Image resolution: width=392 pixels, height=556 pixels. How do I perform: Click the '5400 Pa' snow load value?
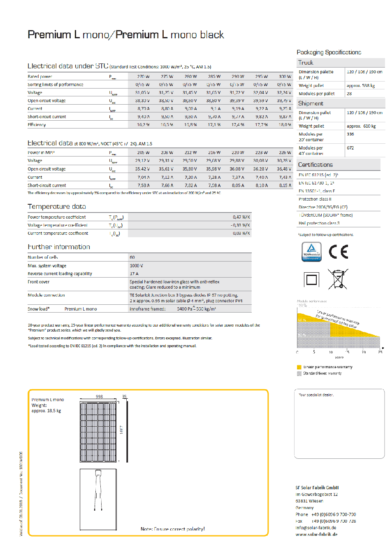pos(185,309)
